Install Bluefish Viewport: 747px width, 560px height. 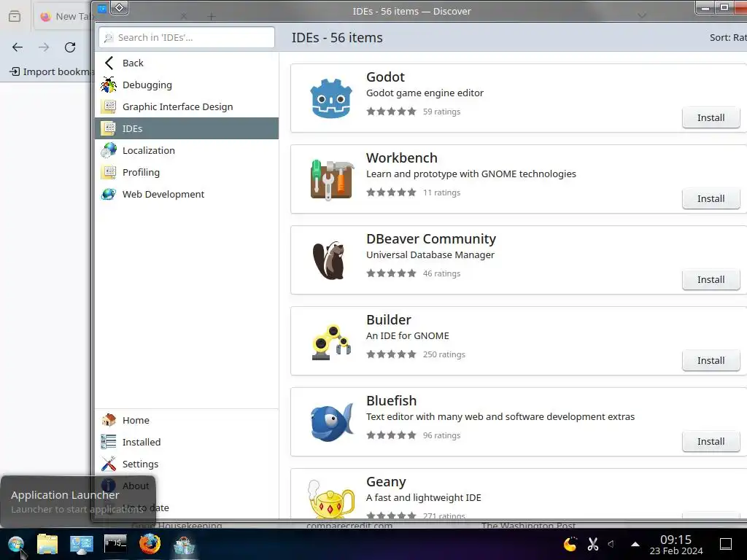coord(711,441)
